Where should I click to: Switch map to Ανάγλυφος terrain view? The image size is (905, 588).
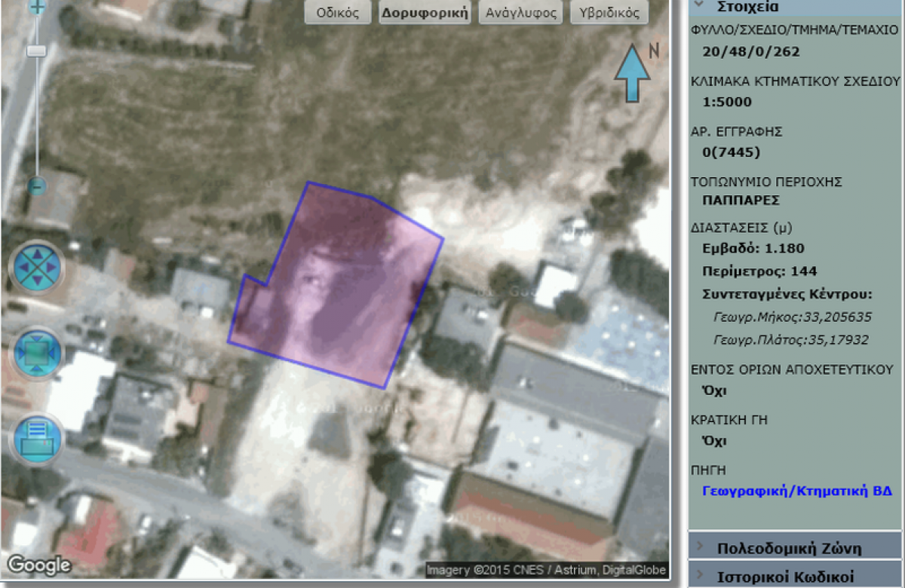[x=521, y=13]
